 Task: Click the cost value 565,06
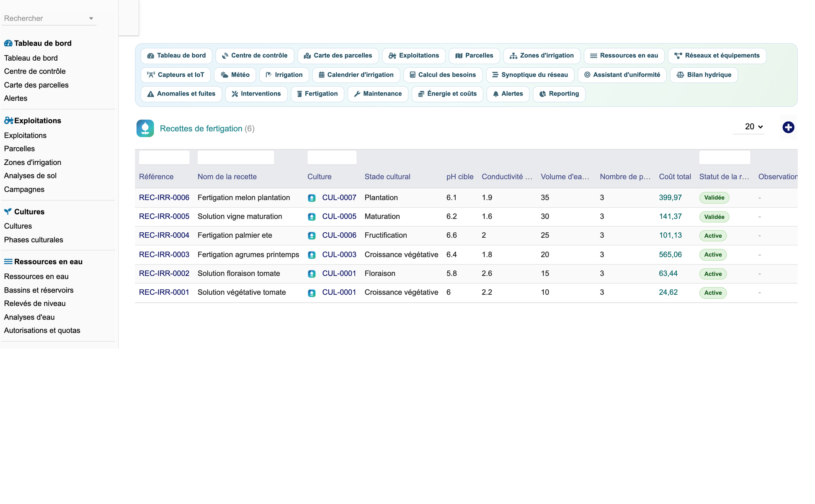coord(670,255)
